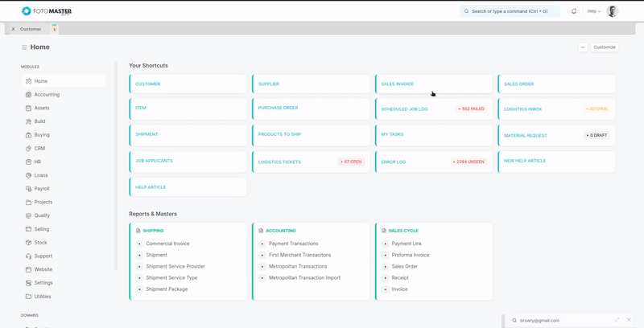This screenshot has height=328, width=644.
Task: Click the Payroll module icon in sidebar
Action: (x=28, y=189)
